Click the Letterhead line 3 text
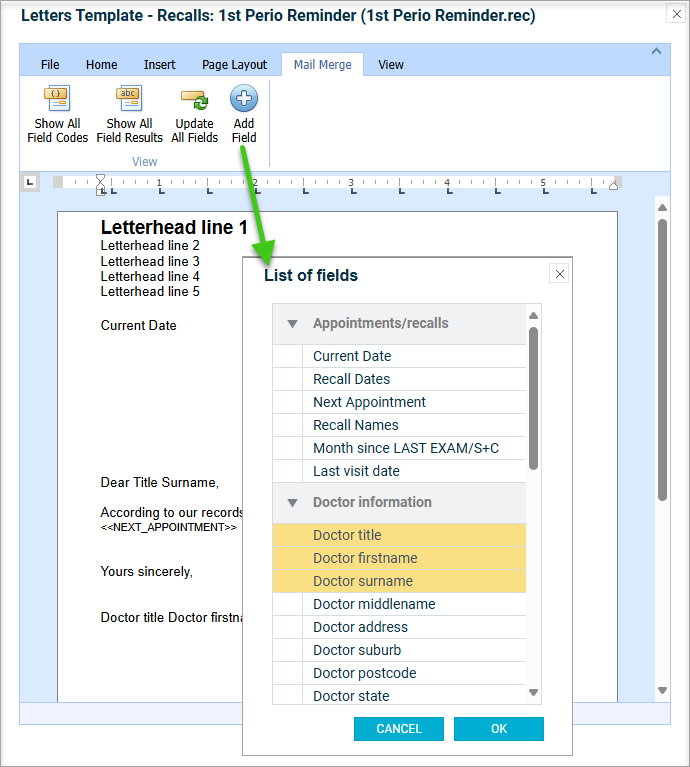690x767 pixels. pyautogui.click(x=150, y=261)
